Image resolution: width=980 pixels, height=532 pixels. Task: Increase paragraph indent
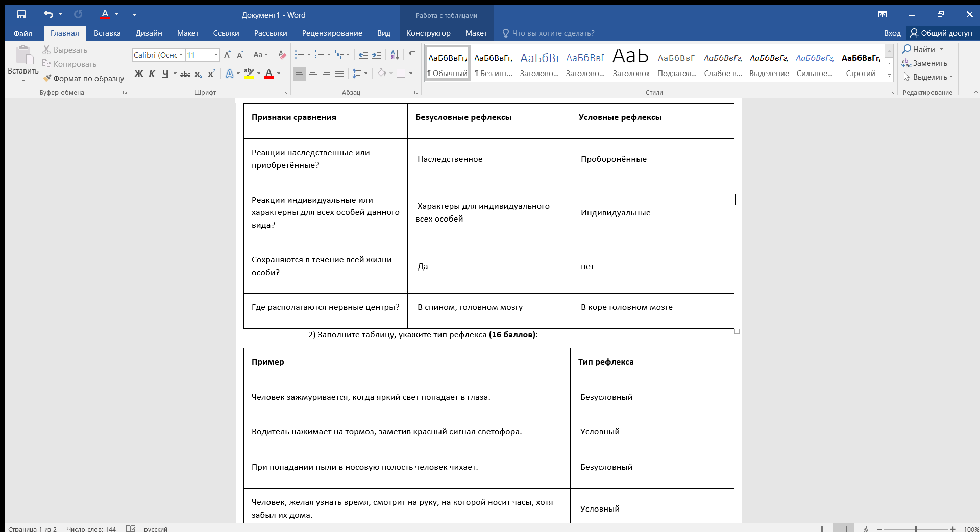click(377, 55)
